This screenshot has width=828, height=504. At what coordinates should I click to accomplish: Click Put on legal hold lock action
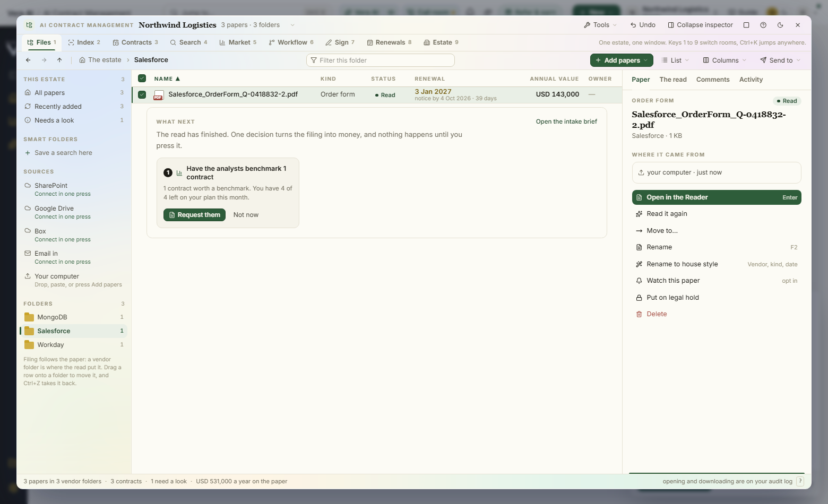pyautogui.click(x=717, y=298)
